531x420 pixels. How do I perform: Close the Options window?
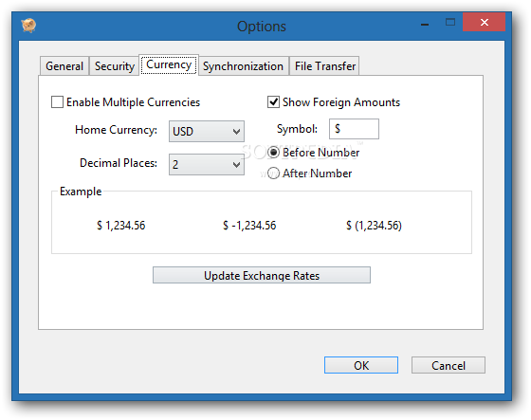coord(484,23)
